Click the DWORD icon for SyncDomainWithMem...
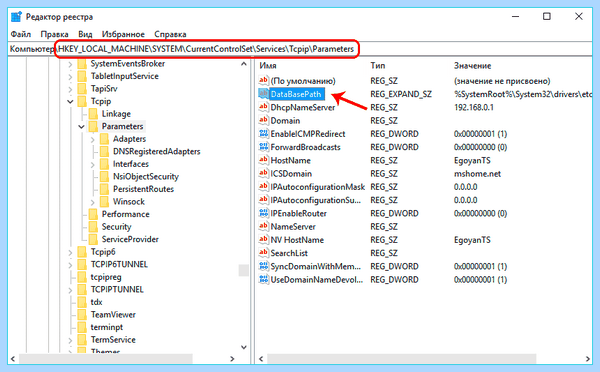 263,266
